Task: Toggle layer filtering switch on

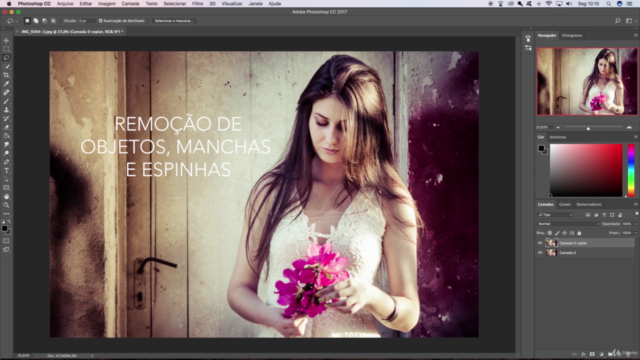Action: pos(636,214)
